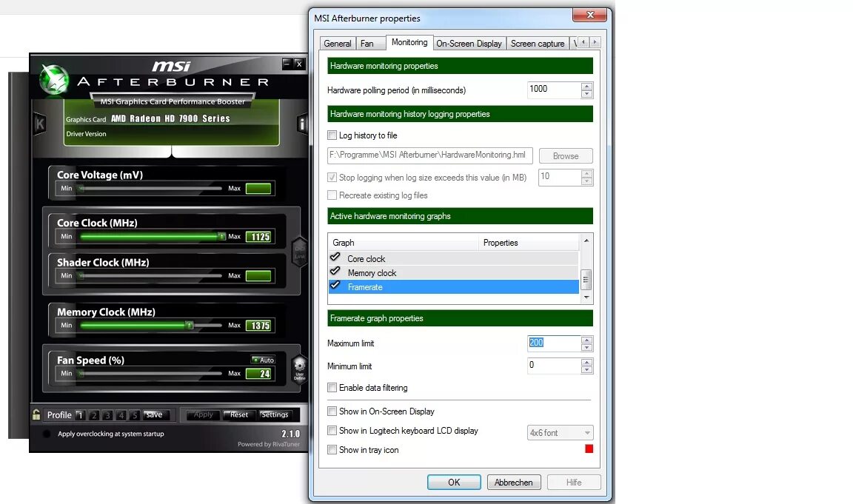Click the Hilfe help button
Screen dimensions: 853x504
[x=574, y=483]
